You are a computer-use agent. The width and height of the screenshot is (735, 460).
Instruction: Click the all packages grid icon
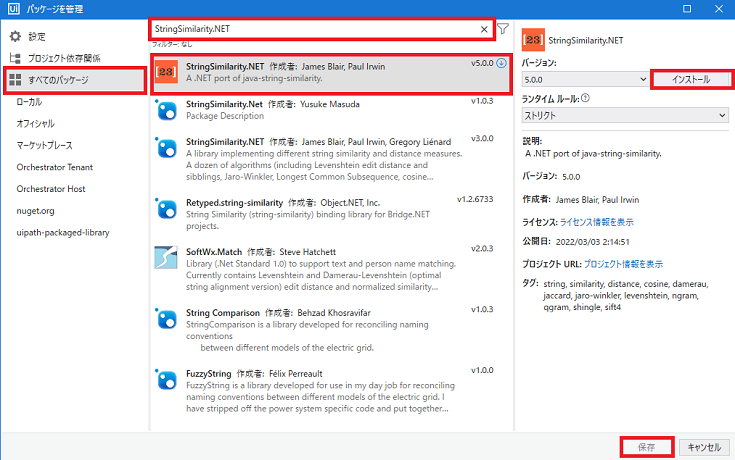point(15,80)
